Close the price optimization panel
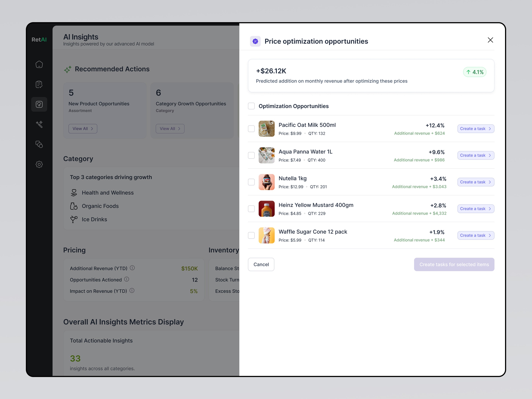532x399 pixels. click(x=490, y=40)
